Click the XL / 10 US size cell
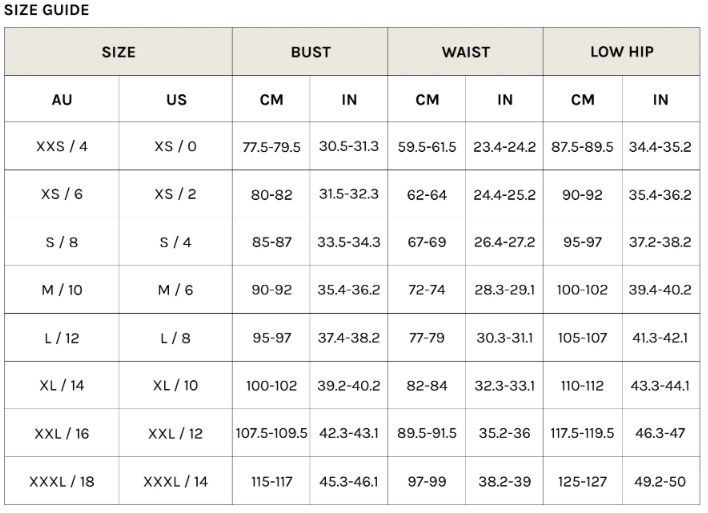This screenshot has height=513, width=708. tap(176, 386)
